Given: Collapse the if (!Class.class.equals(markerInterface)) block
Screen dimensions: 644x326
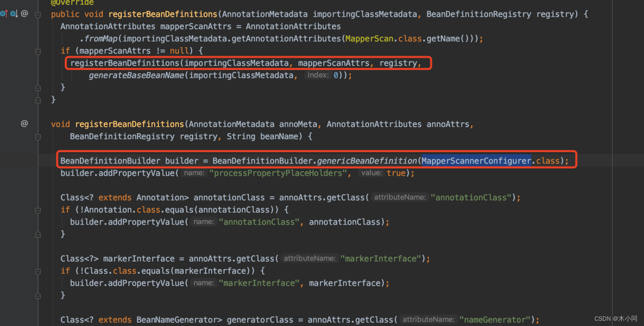Looking at the screenshot, I should click(x=38, y=271).
